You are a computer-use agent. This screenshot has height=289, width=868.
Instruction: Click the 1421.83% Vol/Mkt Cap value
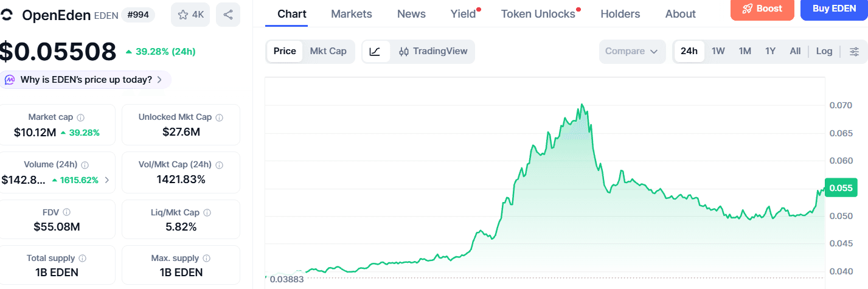[181, 179]
